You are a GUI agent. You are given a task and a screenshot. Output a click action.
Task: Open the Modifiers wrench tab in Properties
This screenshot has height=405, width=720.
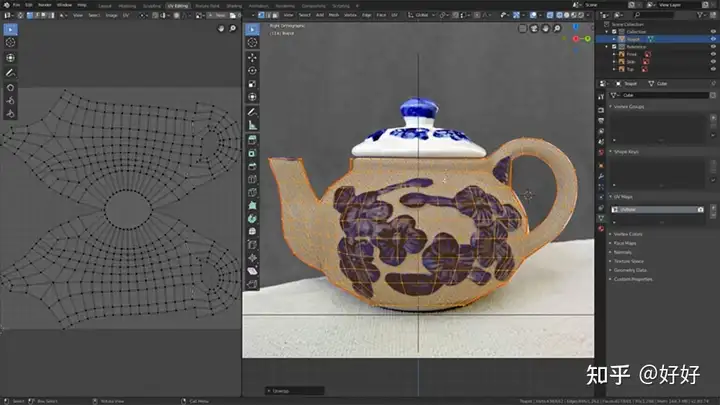tap(601, 176)
